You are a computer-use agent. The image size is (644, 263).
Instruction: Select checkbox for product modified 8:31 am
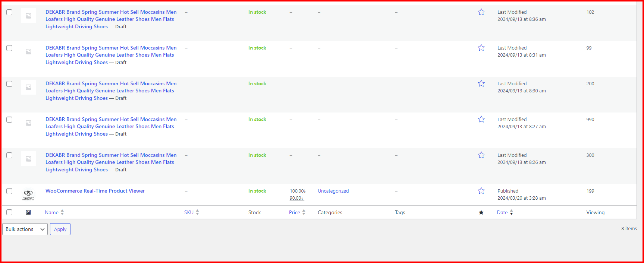pyautogui.click(x=9, y=48)
